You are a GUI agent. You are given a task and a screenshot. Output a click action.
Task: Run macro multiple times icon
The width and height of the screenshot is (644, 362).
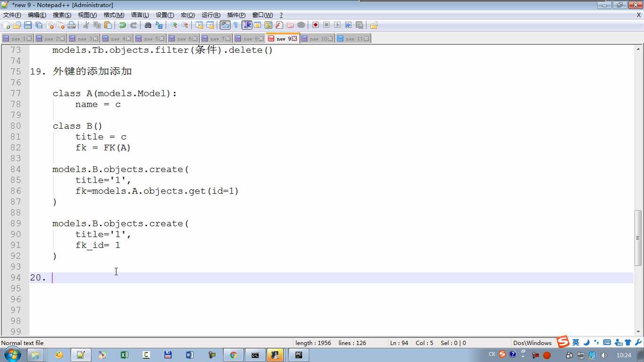click(x=348, y=25)
